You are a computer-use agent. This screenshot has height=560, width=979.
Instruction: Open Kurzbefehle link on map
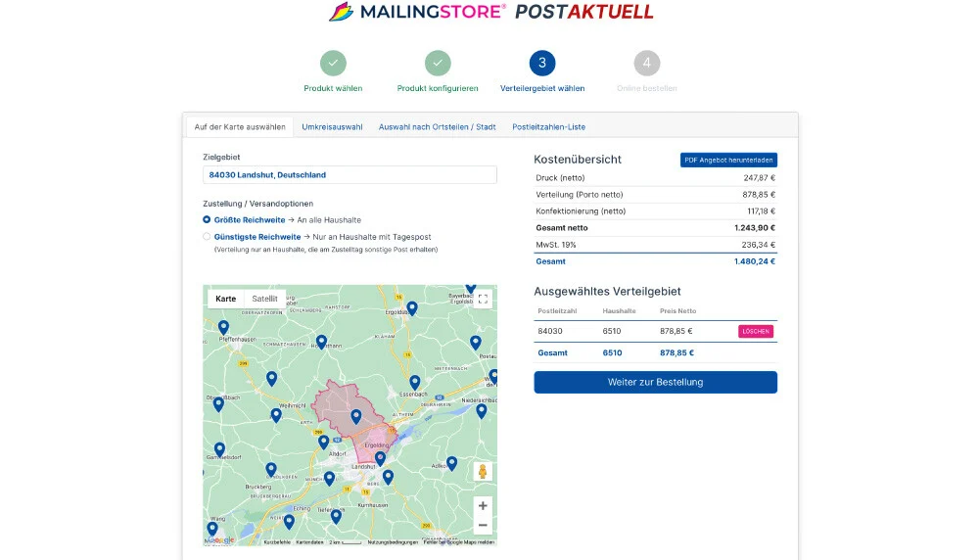(277, 542)
